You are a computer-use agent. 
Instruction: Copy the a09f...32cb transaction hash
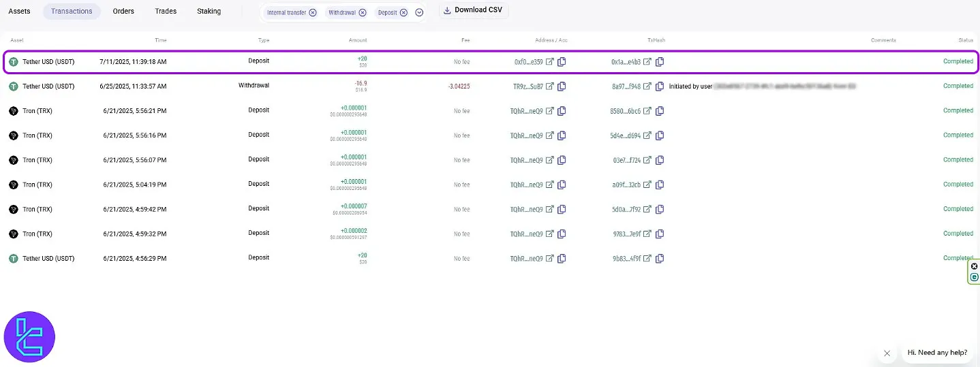(x=660, y=185)
